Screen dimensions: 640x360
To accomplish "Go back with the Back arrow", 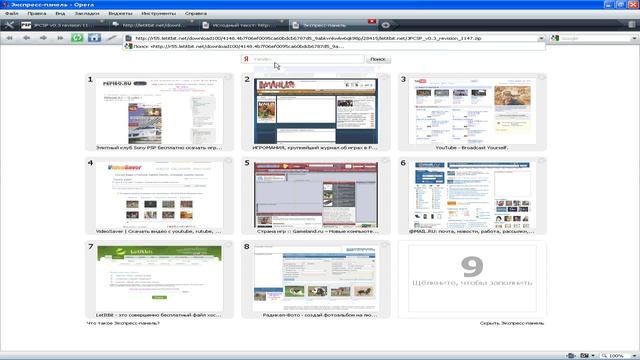I will click(27, 38).
